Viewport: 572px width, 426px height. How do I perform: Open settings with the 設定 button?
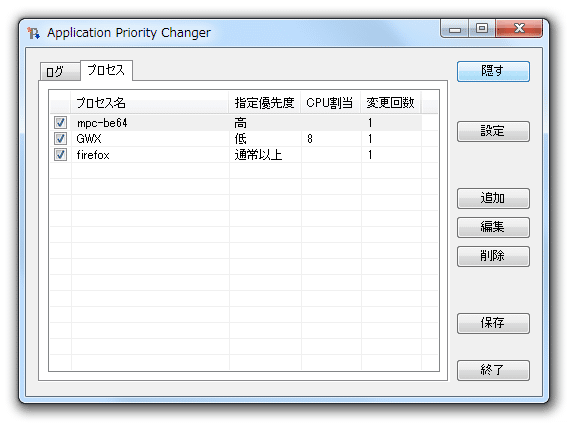(493, 131)
